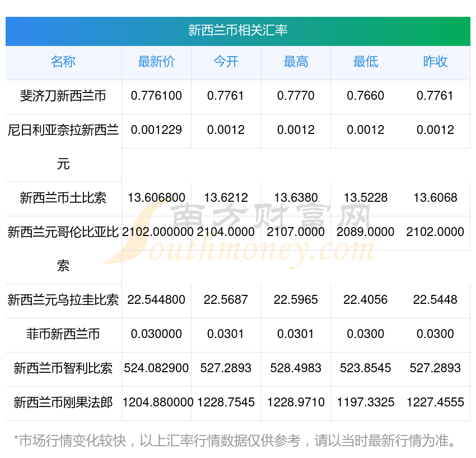Open the 新西兰元乌拉圭比索 row name
Image resolution: width=476 pixels, height=458 pixels.
[x=63, y=300]
